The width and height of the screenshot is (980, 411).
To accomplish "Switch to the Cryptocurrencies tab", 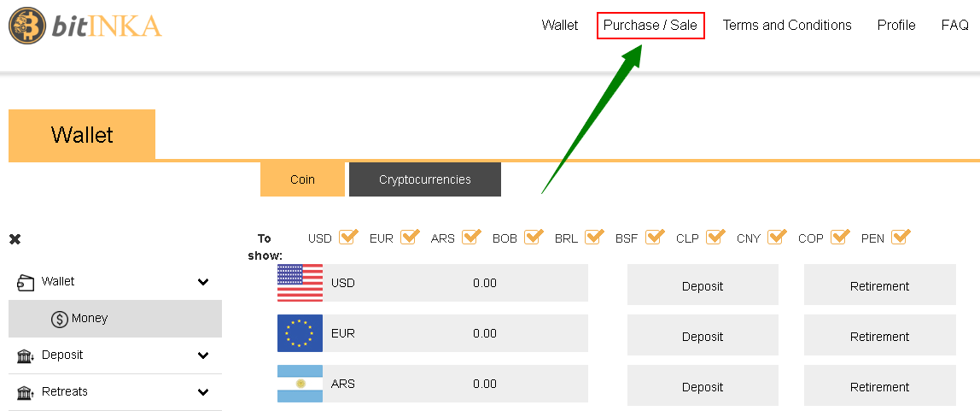I will point(425,179).
